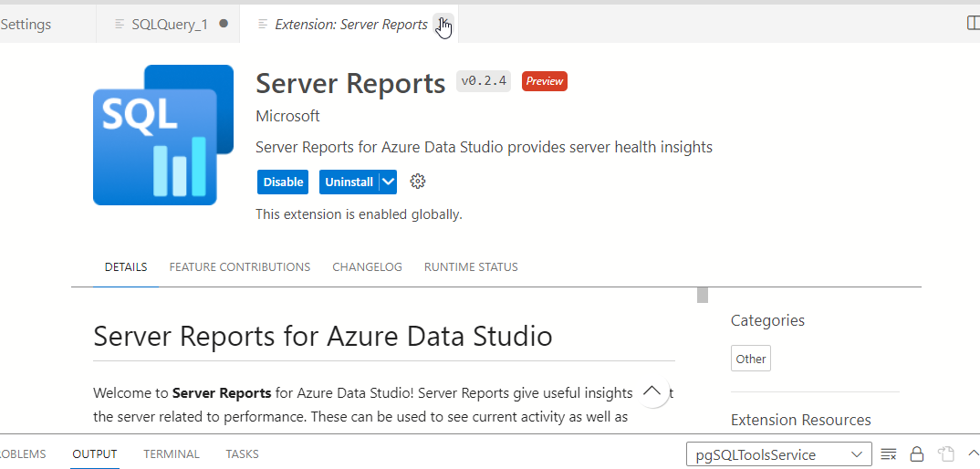
Task: Click the details pane vertical scrollbar
Action: coord(703,295)
